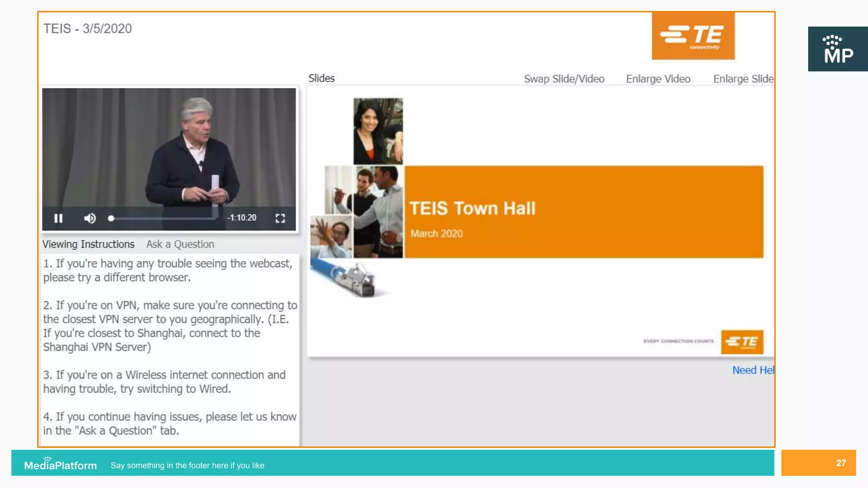This screenshot has height=488, width=868.
Task: Click the MP logo at top right
Action: coord(837,49)
